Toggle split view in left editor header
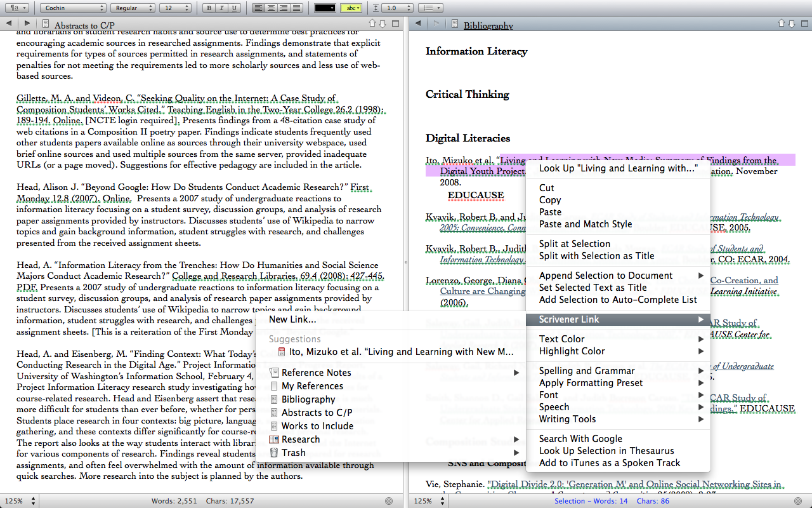This screenshot has height=508, width=812. [x=395, y=23]
